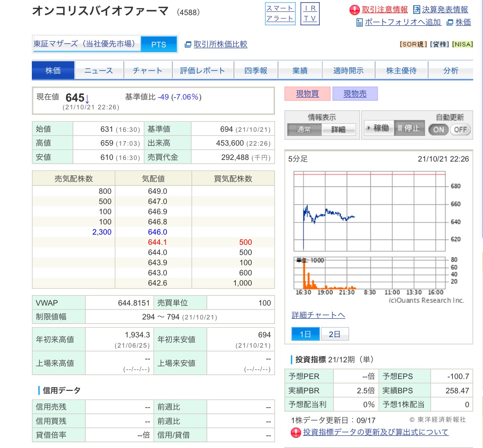Select the 2日 chart range
483x448 pixels.
(x=335, y=334)
